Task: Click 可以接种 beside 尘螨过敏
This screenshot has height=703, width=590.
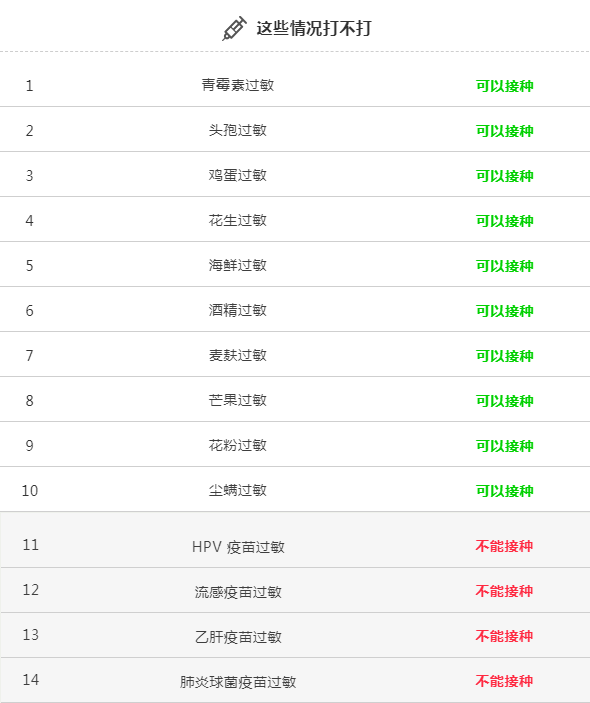Action: [x=504, y=491]
